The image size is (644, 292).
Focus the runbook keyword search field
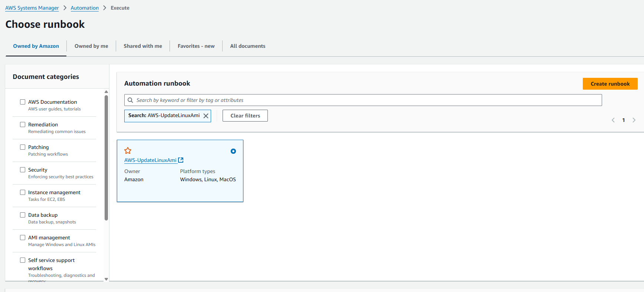363,100
